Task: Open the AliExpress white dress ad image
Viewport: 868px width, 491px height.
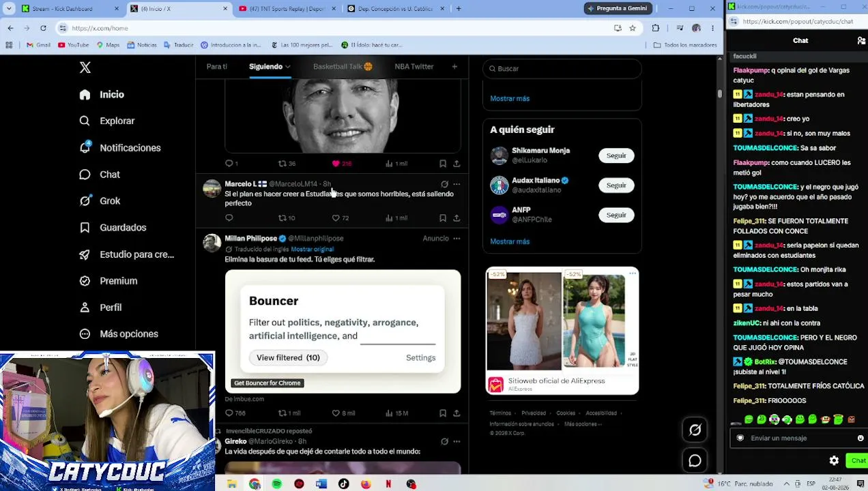Action: [x=524, y=321]
